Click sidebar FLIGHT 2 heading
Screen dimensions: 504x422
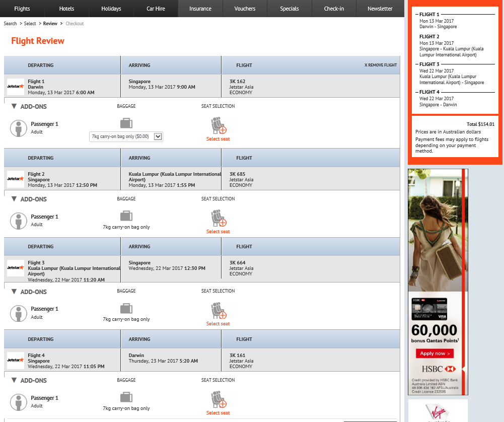[x=429, y=37]
